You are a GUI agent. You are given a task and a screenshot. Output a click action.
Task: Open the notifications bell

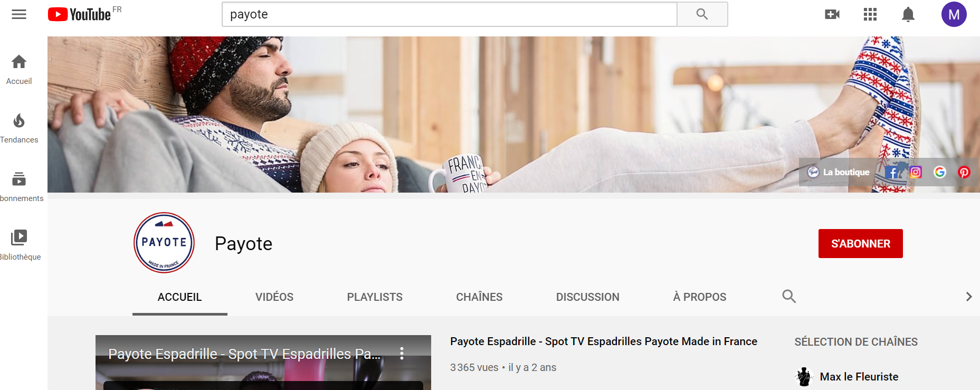click(908, 14)
